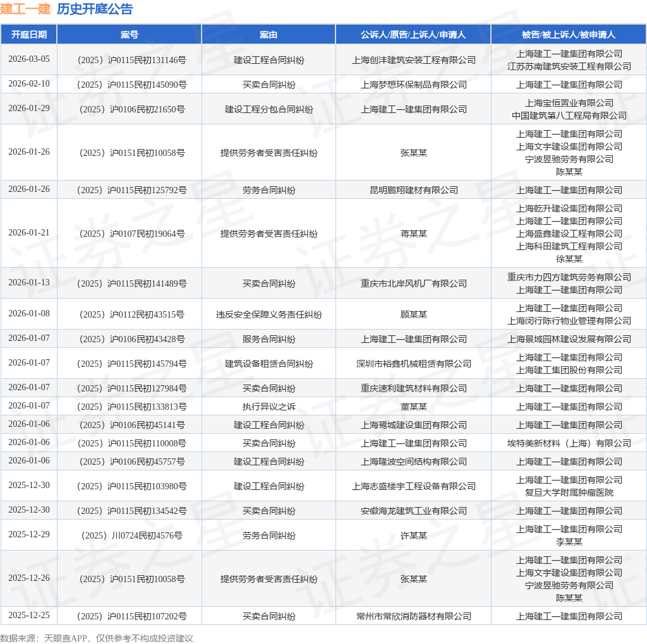This screenshot has height=644, width=647.
Task: Click defendant 江苏苏南建筑安装工程有限公司
Action: click(569, 66)
